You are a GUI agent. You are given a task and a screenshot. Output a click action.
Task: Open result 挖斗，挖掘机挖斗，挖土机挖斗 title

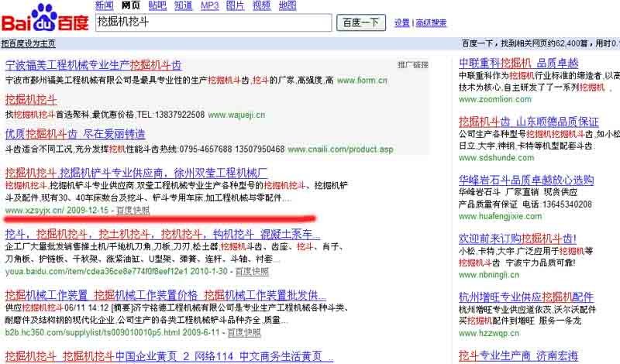pos(163,235)
